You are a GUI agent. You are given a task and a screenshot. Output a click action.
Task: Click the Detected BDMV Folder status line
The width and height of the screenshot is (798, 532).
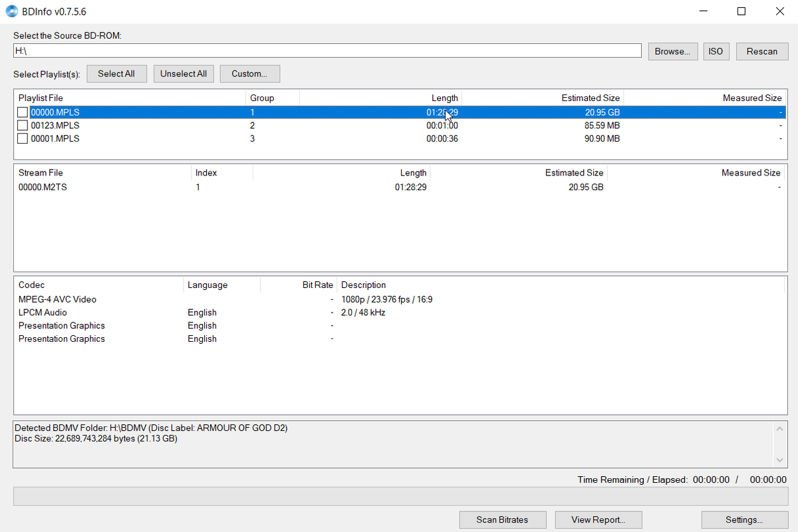[151, 428]
